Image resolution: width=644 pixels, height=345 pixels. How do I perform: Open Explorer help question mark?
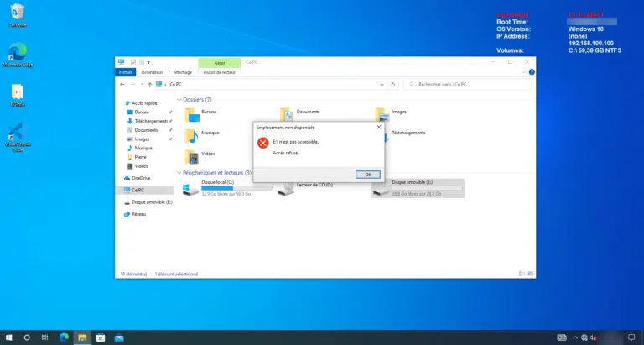click(532, 72)
